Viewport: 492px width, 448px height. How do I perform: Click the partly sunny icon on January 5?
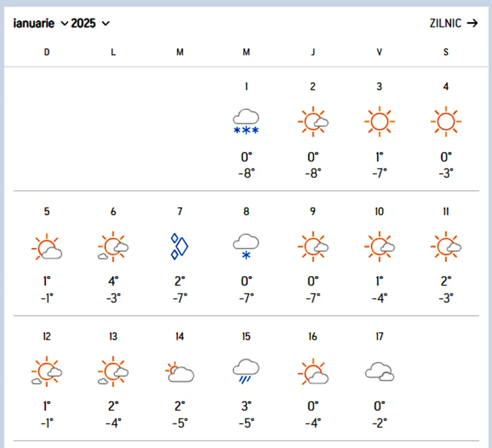(47, 247)
